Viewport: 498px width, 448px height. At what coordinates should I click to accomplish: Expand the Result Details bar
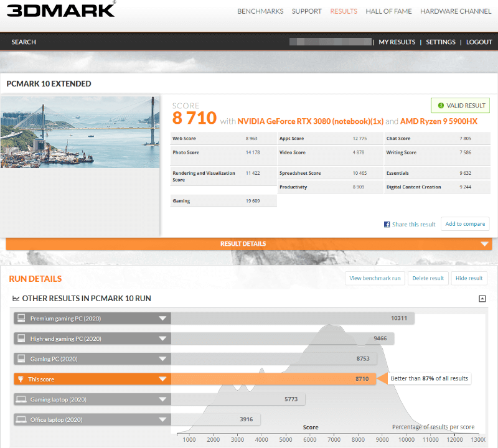tap(484, 244)
